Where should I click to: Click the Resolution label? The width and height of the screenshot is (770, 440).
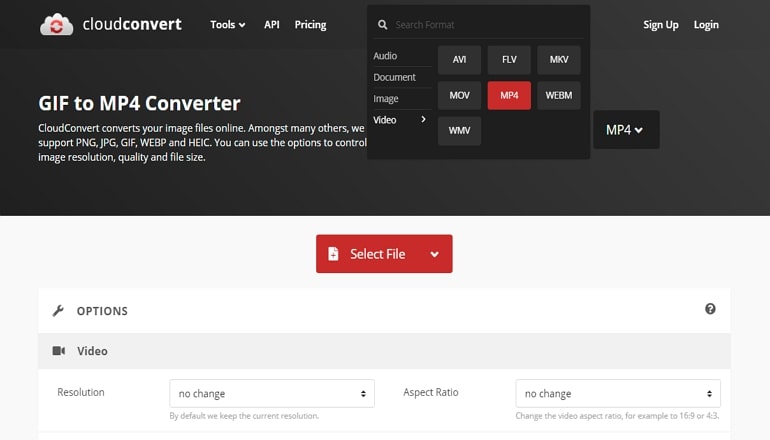tap(81, 392)
